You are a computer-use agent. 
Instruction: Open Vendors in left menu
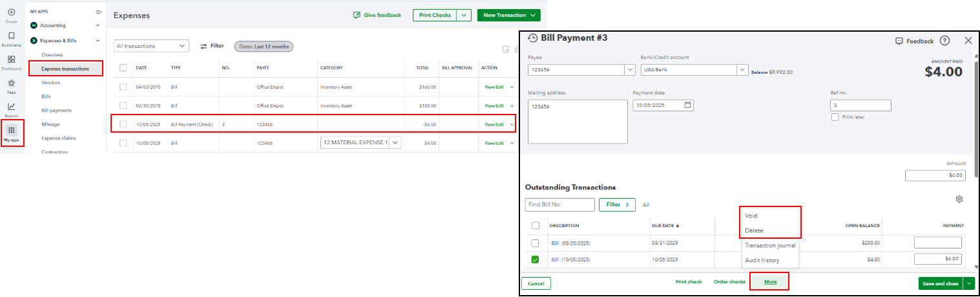[x=51, y=83]
